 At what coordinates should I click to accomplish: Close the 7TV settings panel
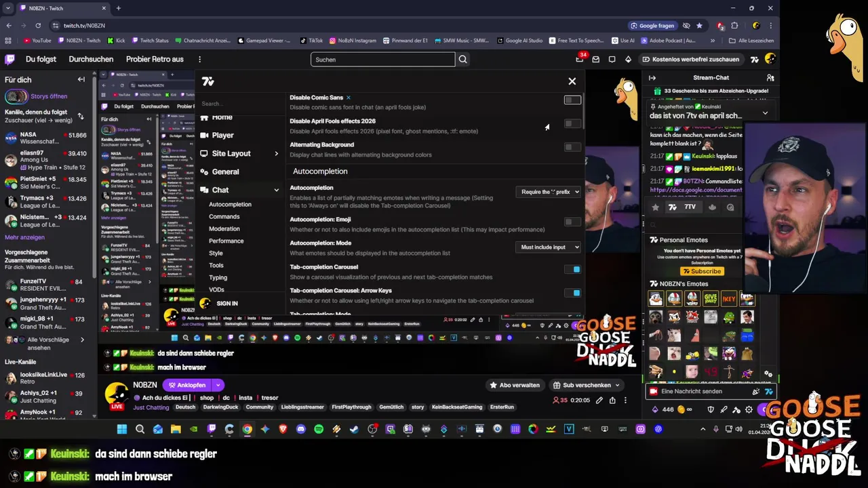click(x=572, y=81)
